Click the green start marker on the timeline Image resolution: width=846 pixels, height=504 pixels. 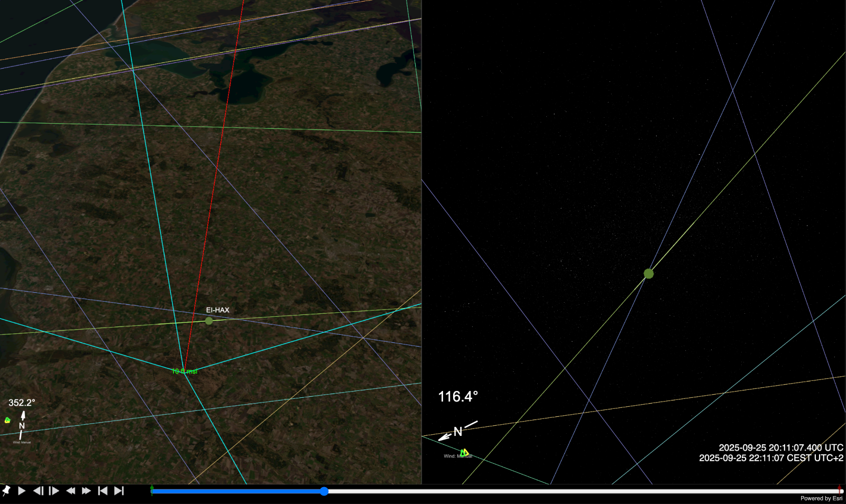pyautogui.click(x=152, y=490)
